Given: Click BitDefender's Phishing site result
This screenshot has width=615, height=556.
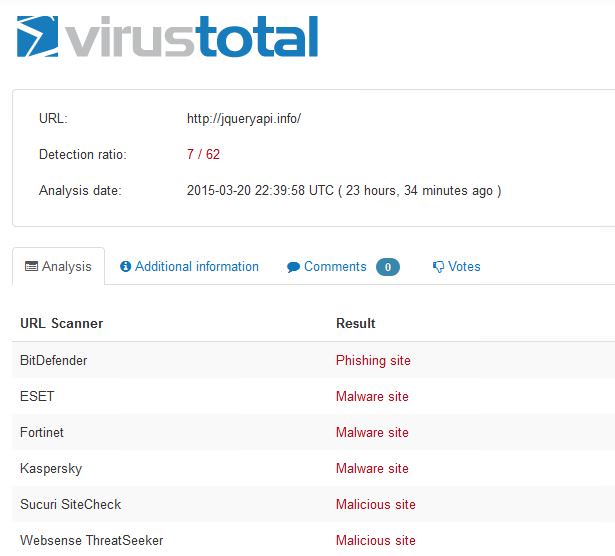Looking at the screenshot, I should 373,361.
